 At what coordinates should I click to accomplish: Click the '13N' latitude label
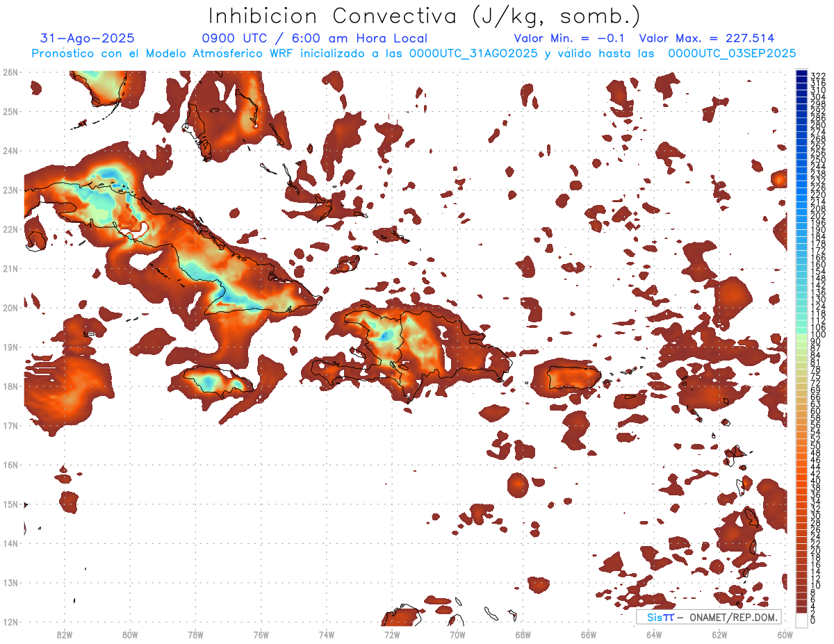coord(10,582)
